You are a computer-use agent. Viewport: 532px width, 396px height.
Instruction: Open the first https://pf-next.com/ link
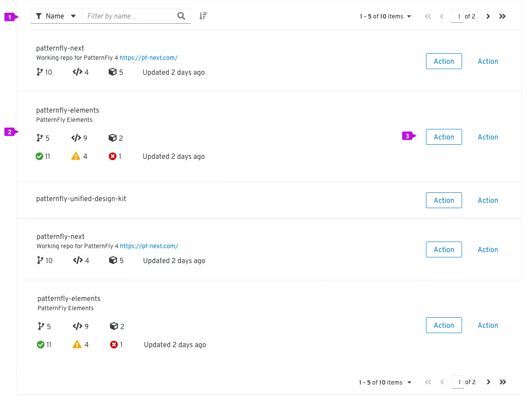click(149, 58)
